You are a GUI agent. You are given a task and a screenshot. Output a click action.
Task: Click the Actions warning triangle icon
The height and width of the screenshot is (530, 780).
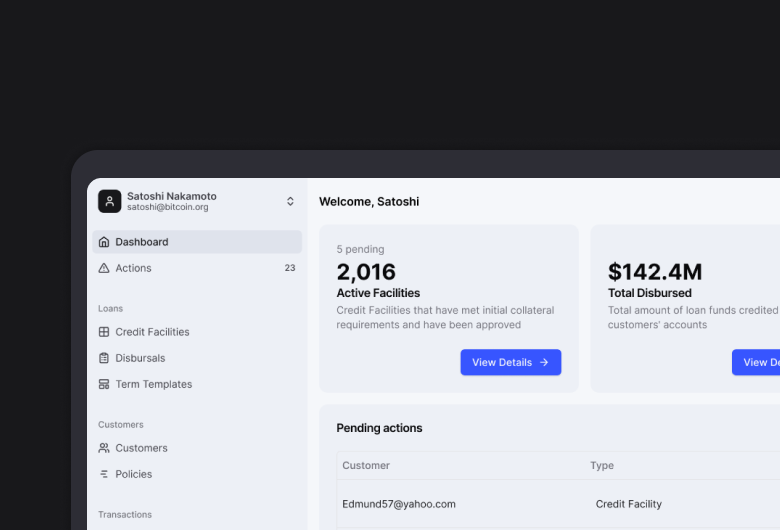point(104,268)
